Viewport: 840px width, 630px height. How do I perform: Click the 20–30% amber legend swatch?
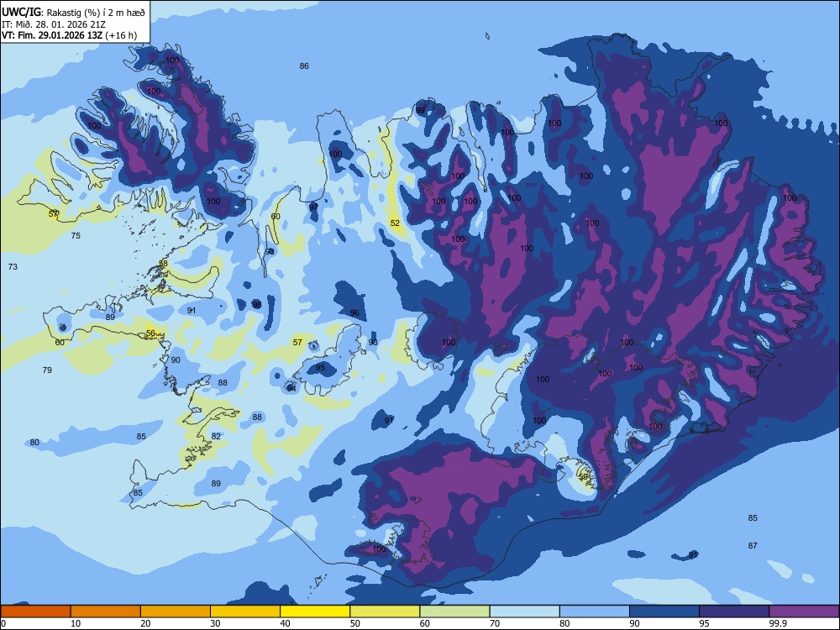pyautogui.click(x=176, y=612)
